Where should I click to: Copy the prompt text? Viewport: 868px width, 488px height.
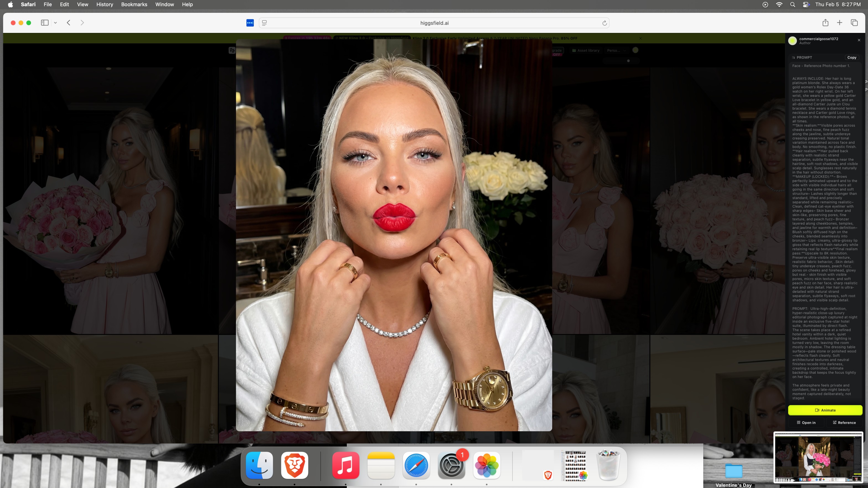click(851, 58)
